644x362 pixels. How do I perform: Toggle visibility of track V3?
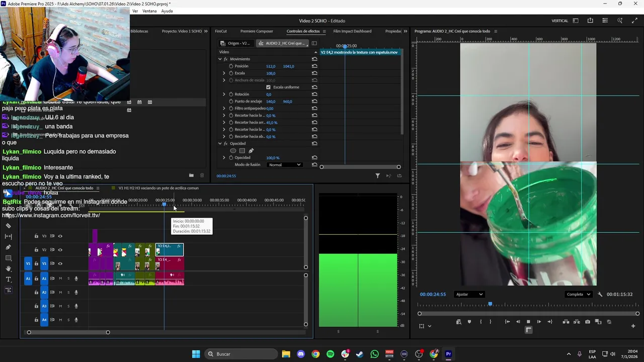coord(60,236)
